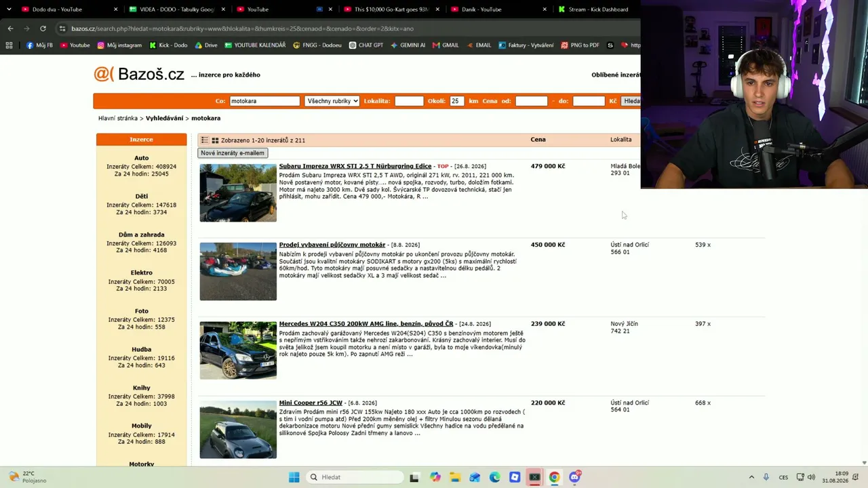This screenshot has width=868, height=488.
Task: Click the Nové inzeráty e-mailem button
Action: click(x=233, y=153)
